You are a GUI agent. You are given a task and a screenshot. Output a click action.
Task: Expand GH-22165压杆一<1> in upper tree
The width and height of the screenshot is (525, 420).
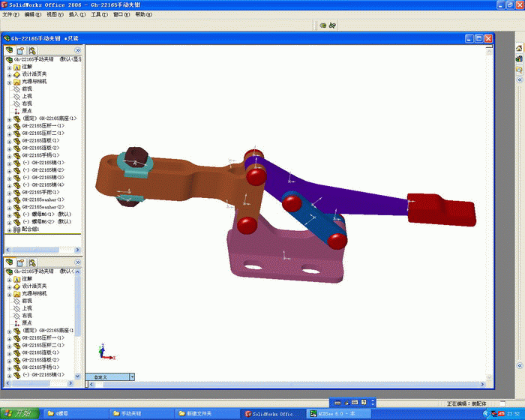(9, 126)
